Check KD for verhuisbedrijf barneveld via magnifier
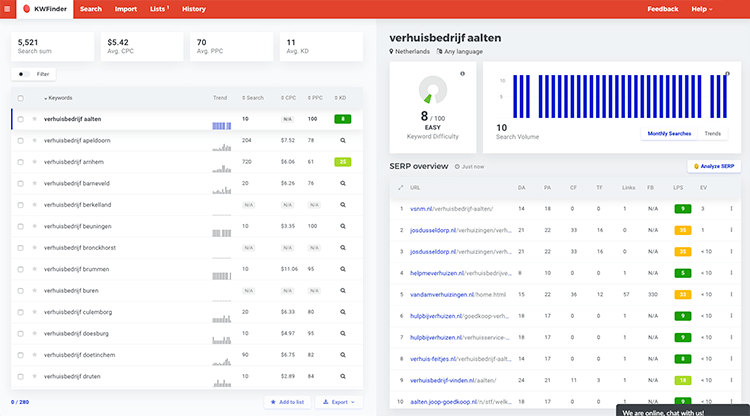Image resolution: width=750 pixels, height=416 pixels. point(342,183)
